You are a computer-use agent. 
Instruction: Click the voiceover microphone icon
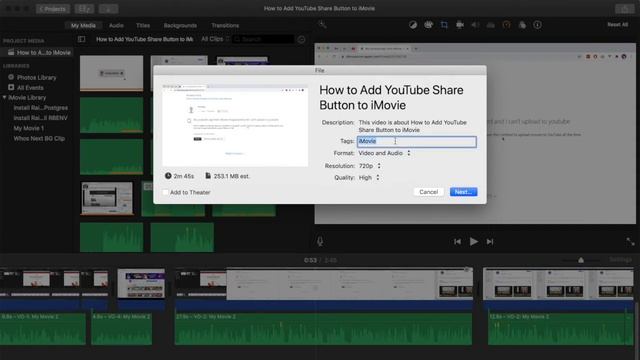tap(320, 241)
